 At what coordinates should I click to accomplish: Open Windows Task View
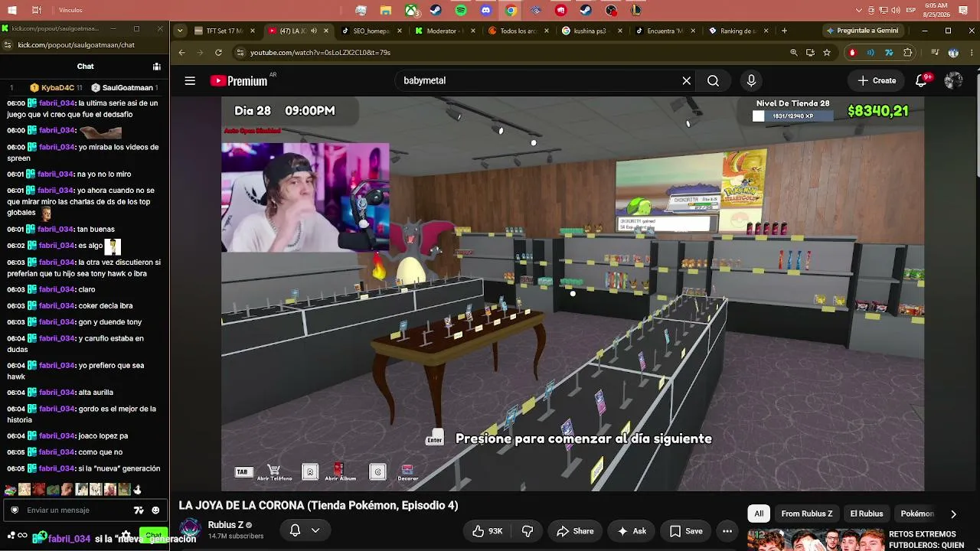[x=37, y=10]
